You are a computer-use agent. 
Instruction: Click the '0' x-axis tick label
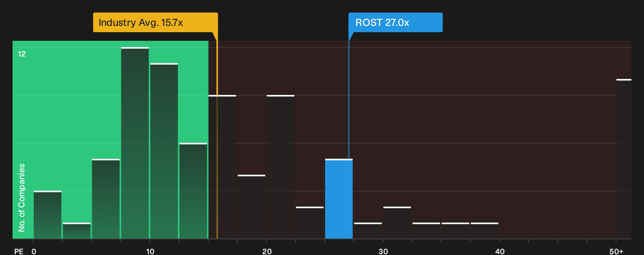click(34, 251)
